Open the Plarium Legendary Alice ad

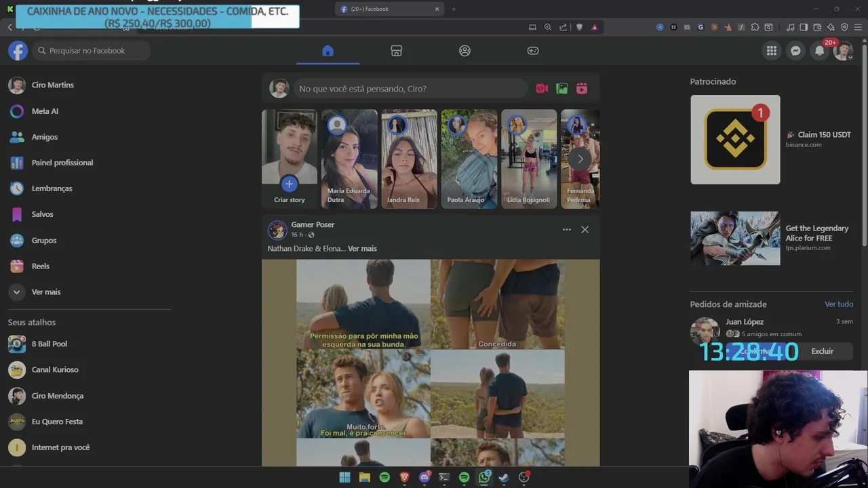772,239
